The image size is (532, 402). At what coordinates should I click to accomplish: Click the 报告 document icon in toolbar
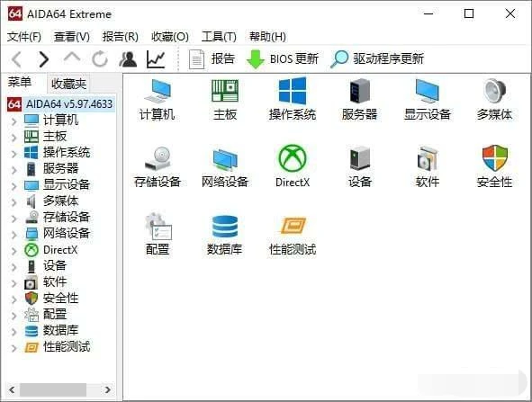[196, 59]
